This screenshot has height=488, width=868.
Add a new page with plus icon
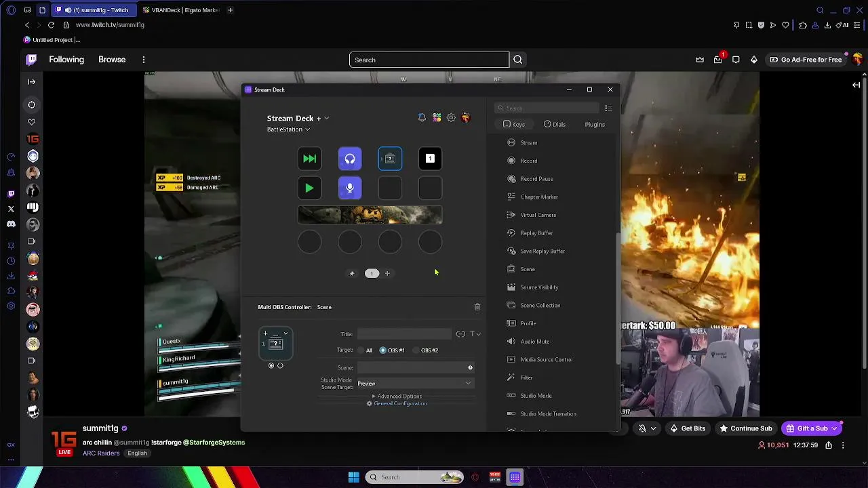(x=387, y=273)
